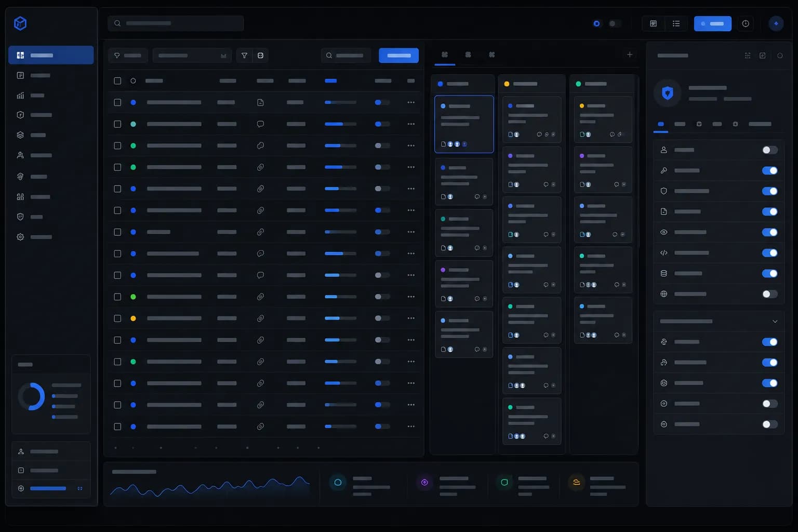798x532 pixels.
Task: Click the square note icon in details panel header
Action: [x=763, y=56]
